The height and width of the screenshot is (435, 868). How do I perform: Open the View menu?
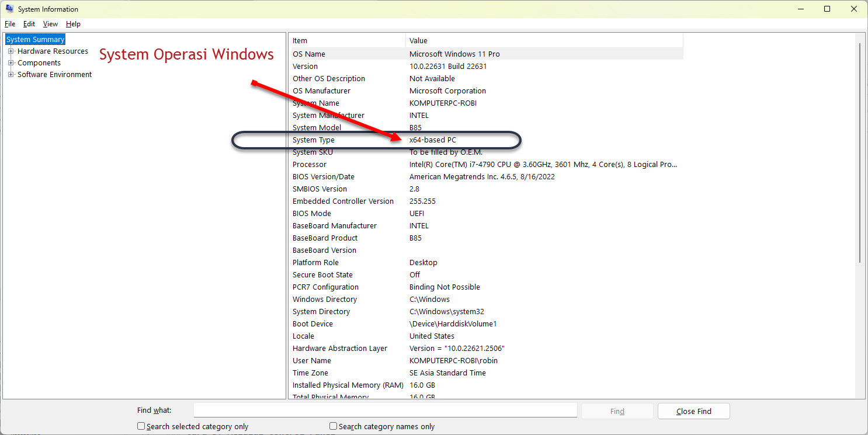point(50,24)
